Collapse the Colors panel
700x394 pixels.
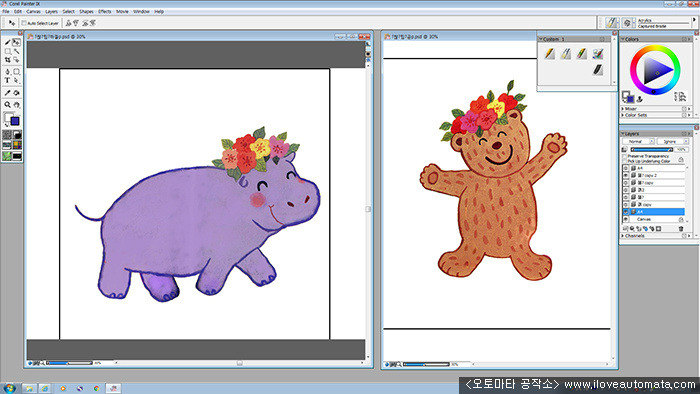(x=623, y=39)
